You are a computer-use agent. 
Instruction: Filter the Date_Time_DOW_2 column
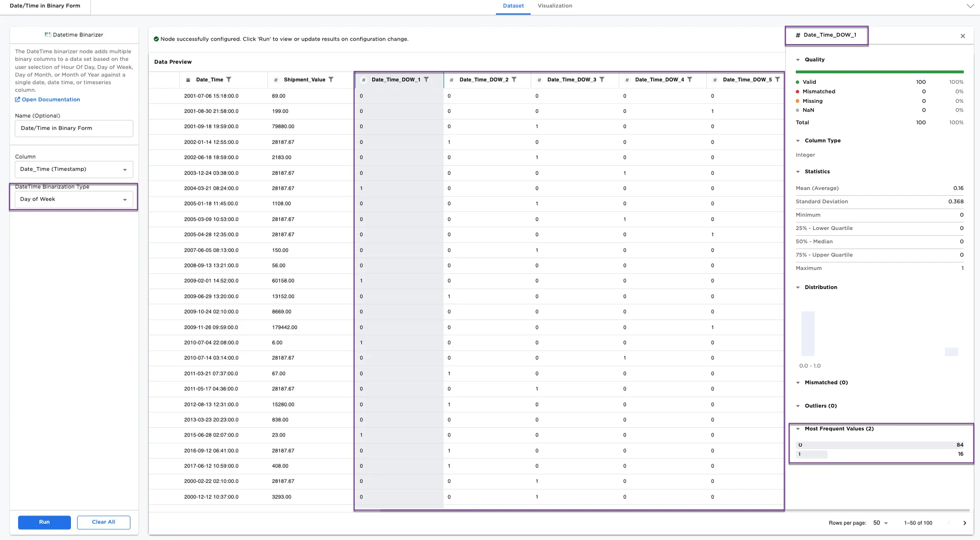click(514, 80)
